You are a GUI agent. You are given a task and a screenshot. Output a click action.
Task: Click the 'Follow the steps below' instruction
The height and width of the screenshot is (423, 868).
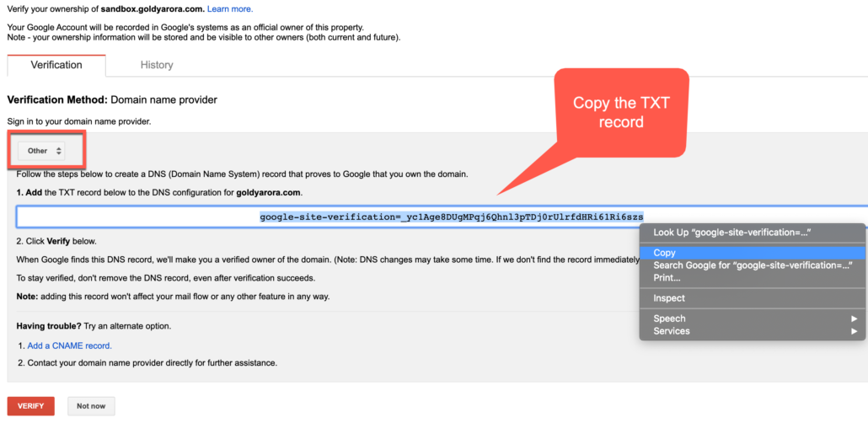(x=243, y=174)
